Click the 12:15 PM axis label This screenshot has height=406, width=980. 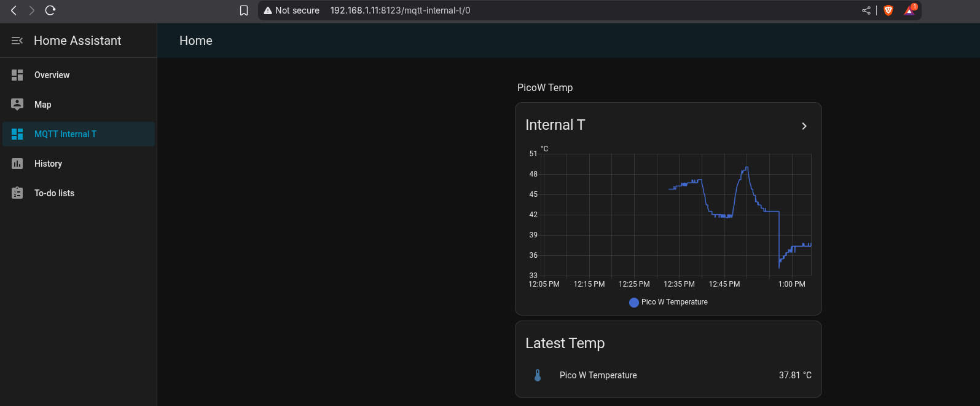(x=589, y=284)
